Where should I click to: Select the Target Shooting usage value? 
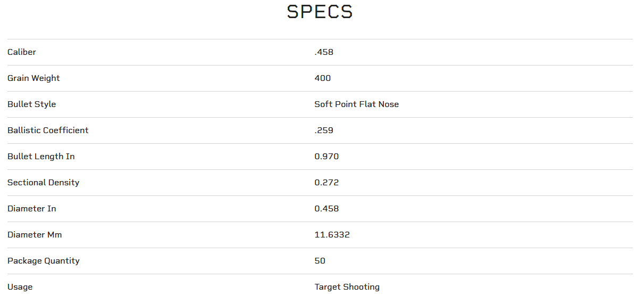pos(347,287)
